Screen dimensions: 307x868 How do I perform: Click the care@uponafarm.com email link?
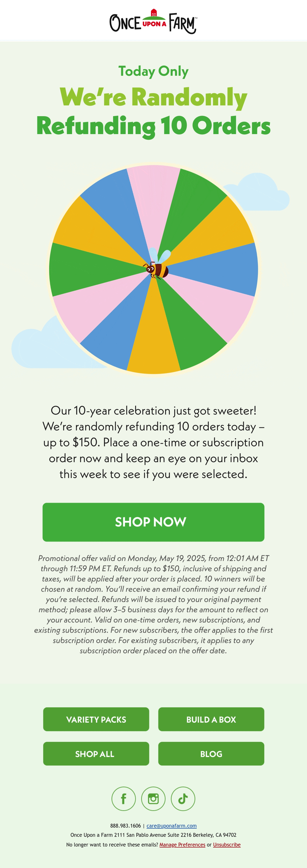pos(171,826)
